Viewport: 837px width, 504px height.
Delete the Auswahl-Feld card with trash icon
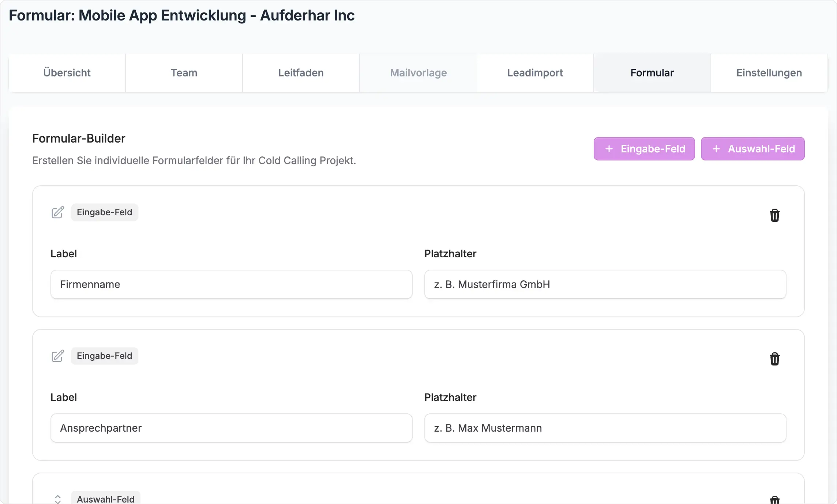click(x=774, y=500)
